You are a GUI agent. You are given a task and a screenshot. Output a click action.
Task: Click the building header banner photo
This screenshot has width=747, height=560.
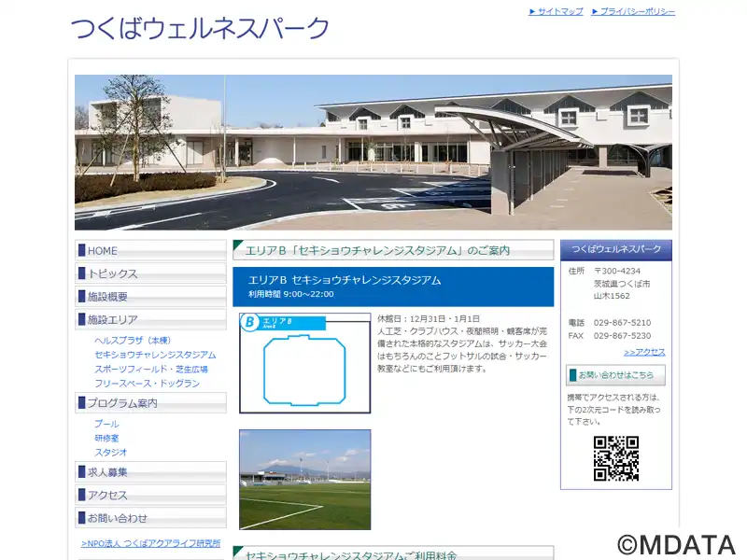(373, 152)
